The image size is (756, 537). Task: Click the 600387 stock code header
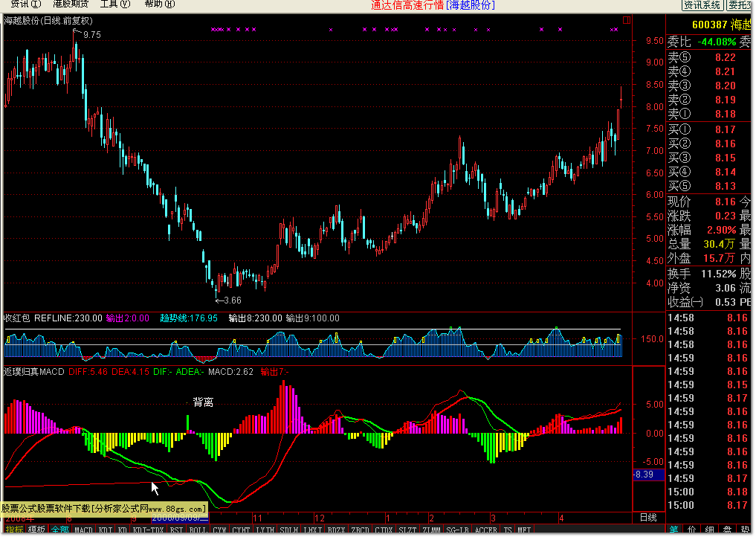click(709, 25)
